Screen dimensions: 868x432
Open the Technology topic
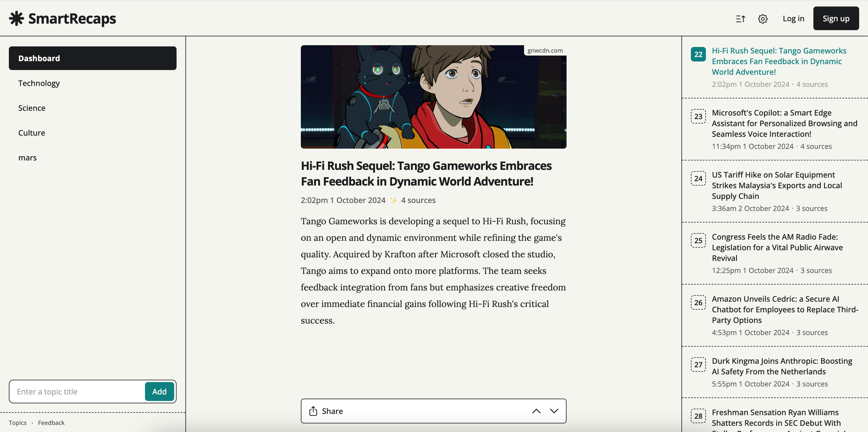pyautogui.click(x=93, y=83)
